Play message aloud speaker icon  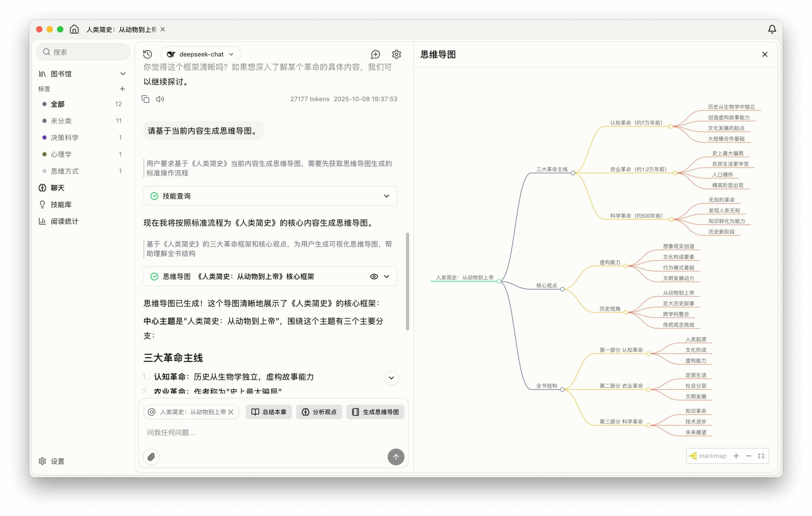(x=160, y=99)
